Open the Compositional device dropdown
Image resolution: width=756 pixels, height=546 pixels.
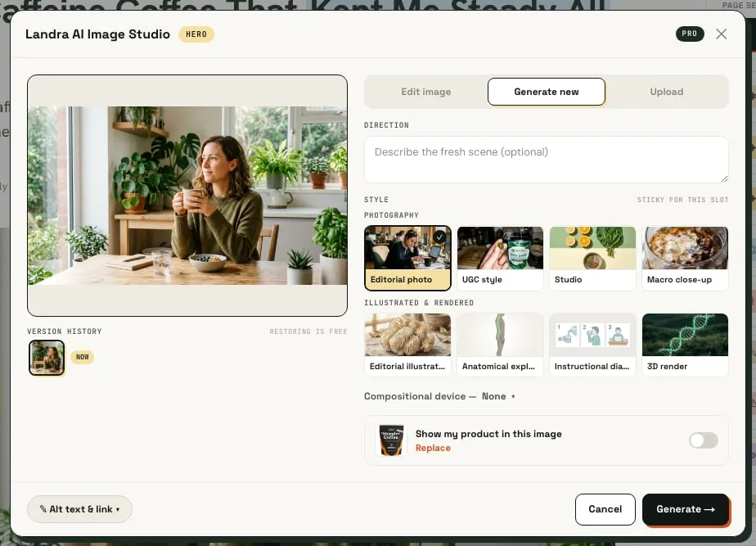coord(439,396)
